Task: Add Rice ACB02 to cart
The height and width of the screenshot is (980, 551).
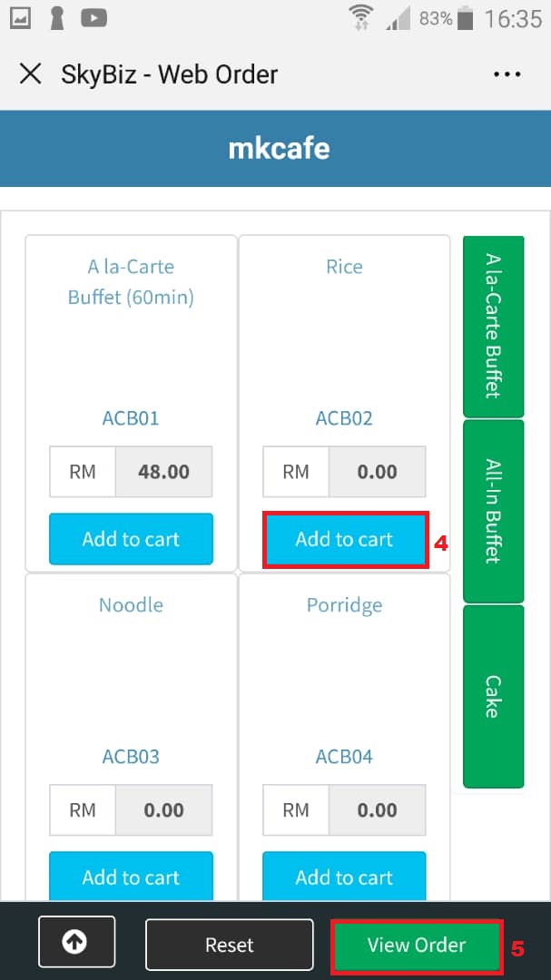Action: tap(345, 539)
